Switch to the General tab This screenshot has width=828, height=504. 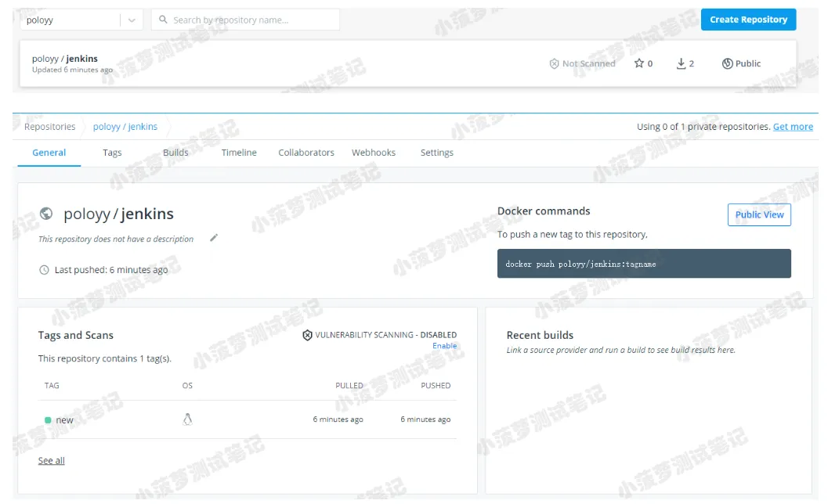coord(49,153)
